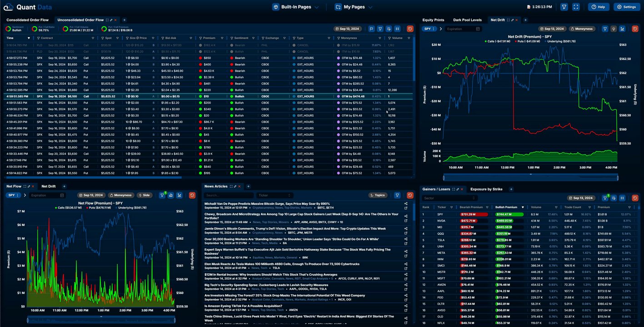Open the Help page
Image resolution: width=644 pixels, height=327 pixels.
tap(599, 7)
